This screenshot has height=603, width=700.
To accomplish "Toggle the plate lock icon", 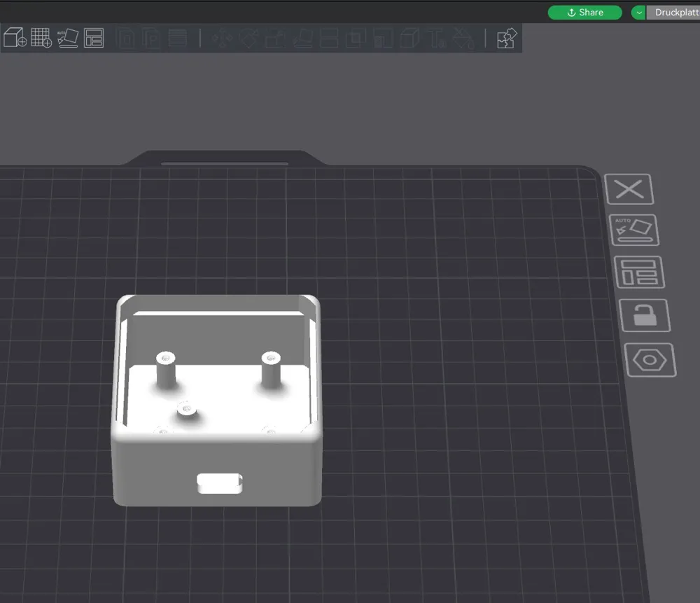I will coord(645,315).
